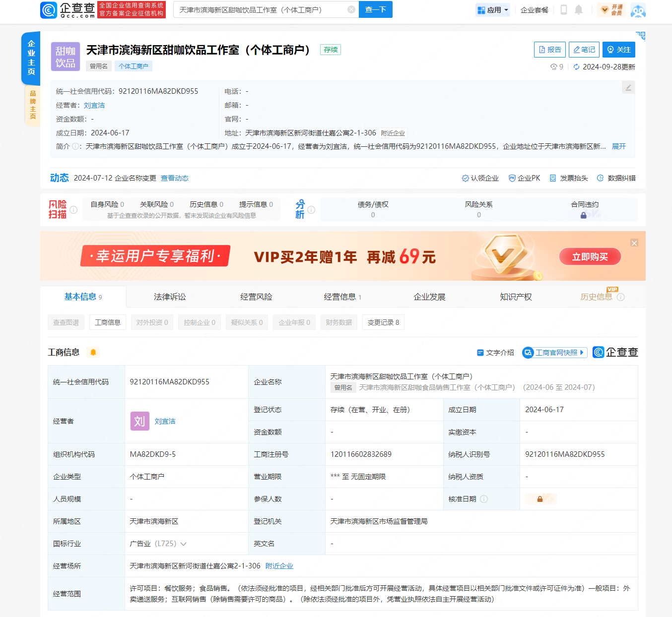
Task: Click the VIP membership badge
Action: (611, 9)
